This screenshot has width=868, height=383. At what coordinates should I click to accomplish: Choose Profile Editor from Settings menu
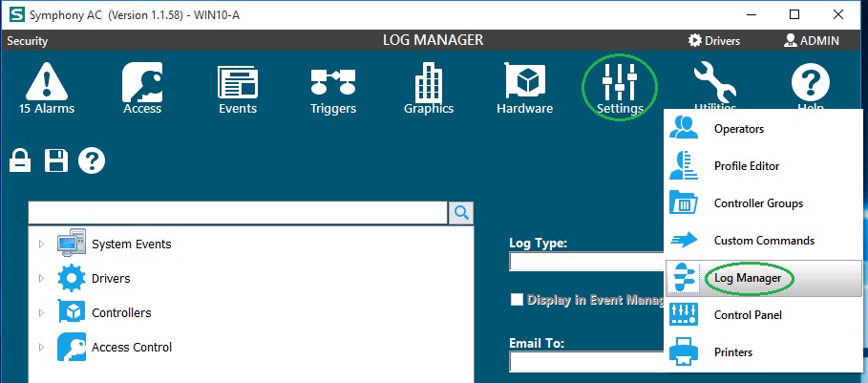click(x=763, y=165)
